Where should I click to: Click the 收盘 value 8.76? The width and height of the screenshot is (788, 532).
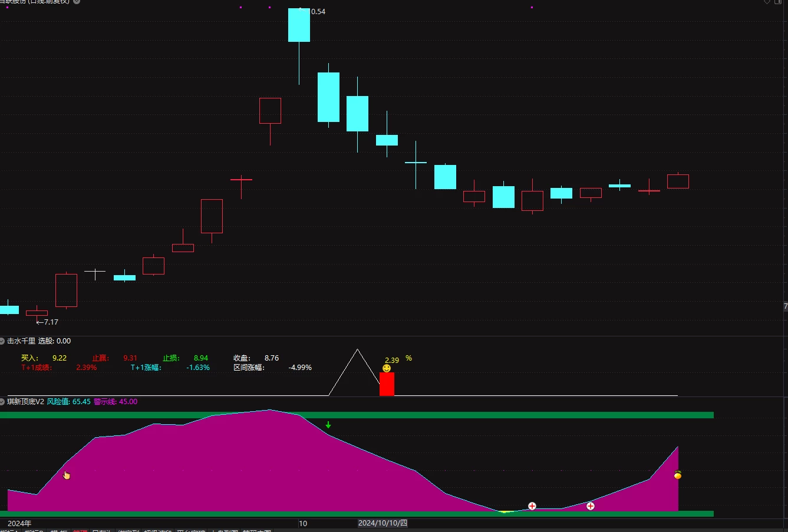[272, 358]
